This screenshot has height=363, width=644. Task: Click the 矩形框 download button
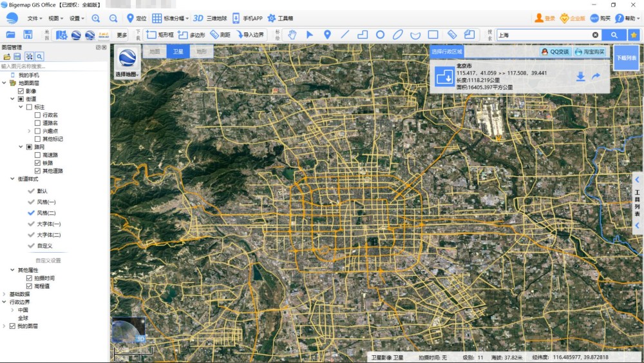point(160,35)
